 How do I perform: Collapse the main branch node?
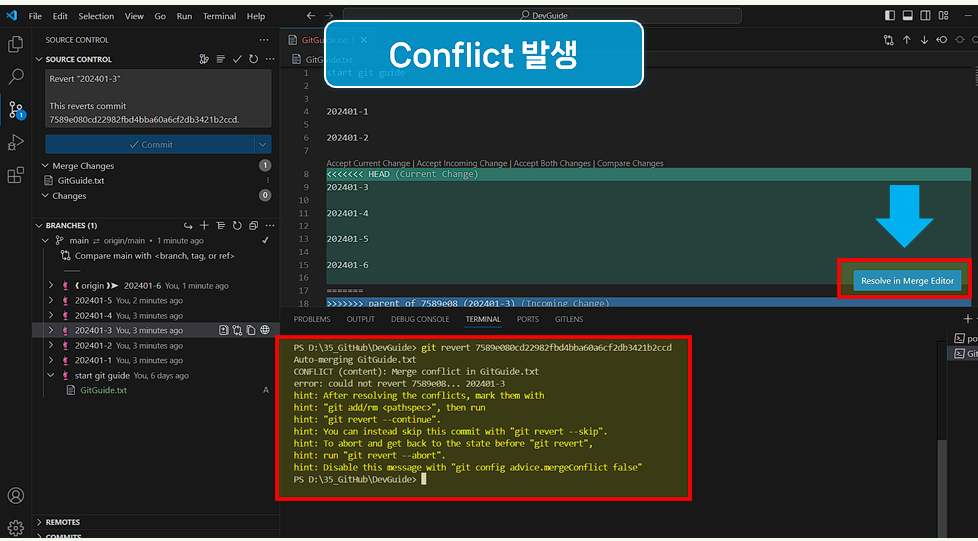[x=45, y=240]
